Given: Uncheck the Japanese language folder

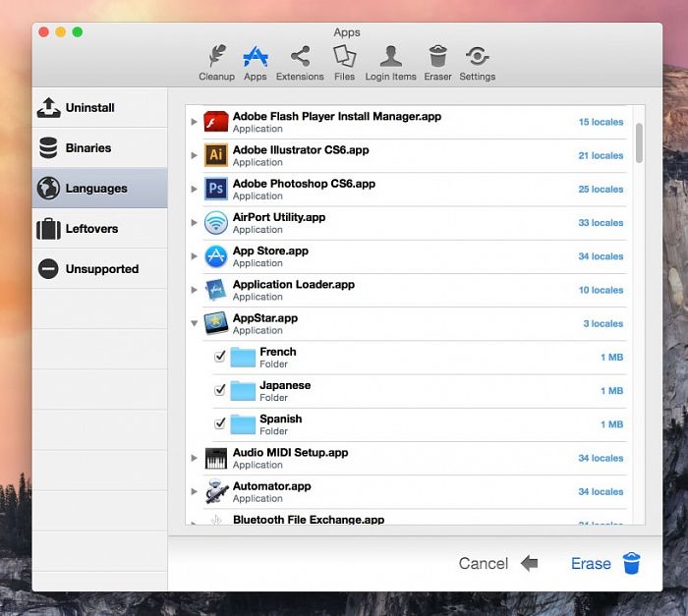Looking at the screenshot, I should coord(220,391).
